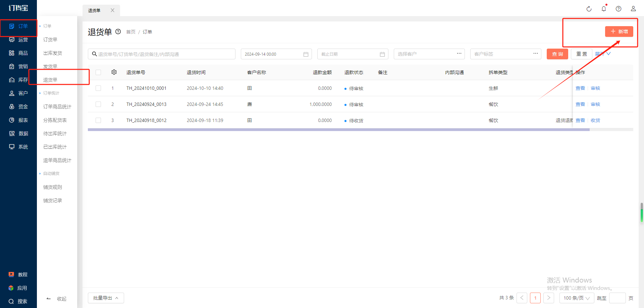Open the user account icon

coord(633,9)
